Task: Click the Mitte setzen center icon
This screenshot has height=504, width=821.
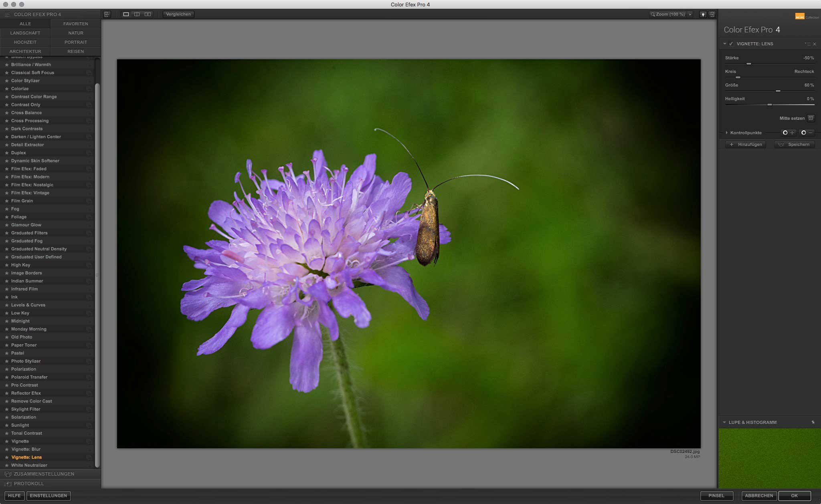Action: [x=811, y=118]
